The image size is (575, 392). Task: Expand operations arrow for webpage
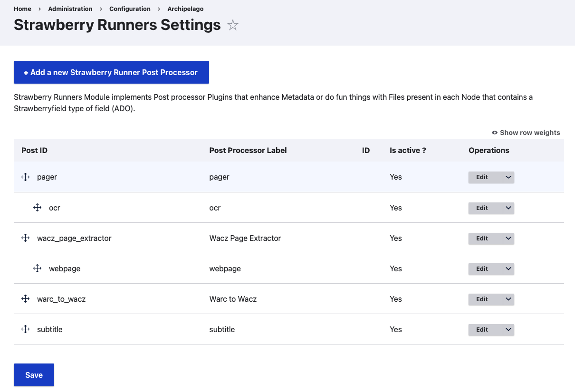[x=508, y=269]
